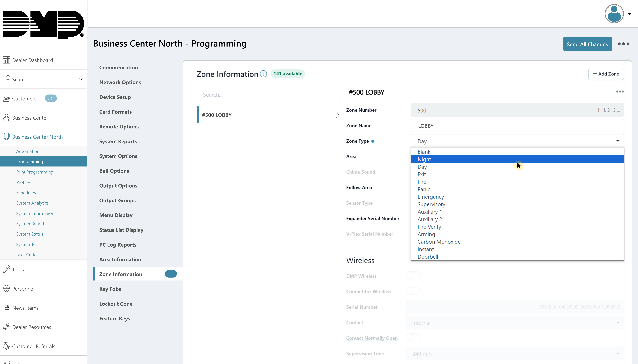This screenshot has height=364, width=638.
Task: Select Night zone type option
Action: point(518,159)
